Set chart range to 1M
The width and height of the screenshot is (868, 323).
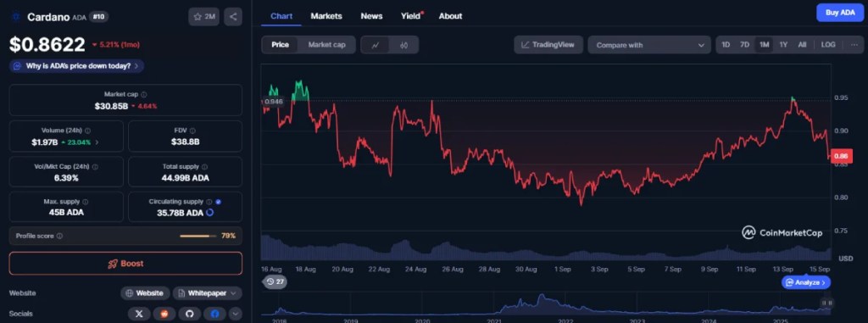click(x=764, y=45)
